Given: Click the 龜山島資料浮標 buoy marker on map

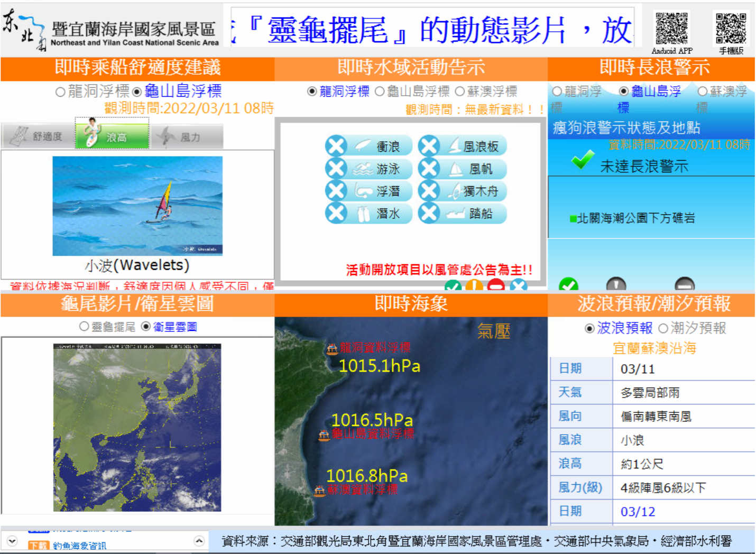Looking at the screenshot, I should point(324,435).
